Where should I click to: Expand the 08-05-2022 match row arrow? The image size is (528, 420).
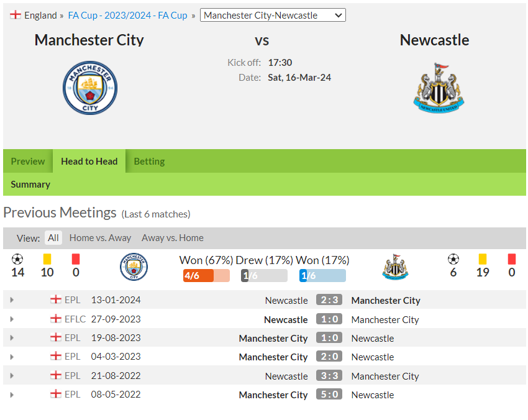pos(12,395)
